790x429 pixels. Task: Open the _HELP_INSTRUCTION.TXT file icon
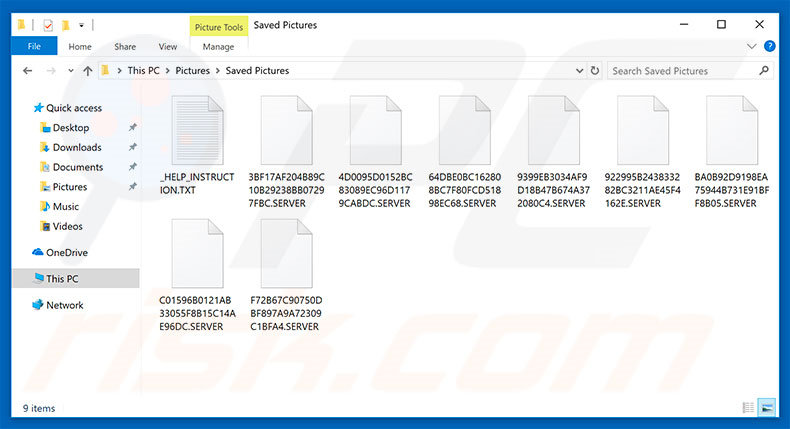[x=198, y=131]
